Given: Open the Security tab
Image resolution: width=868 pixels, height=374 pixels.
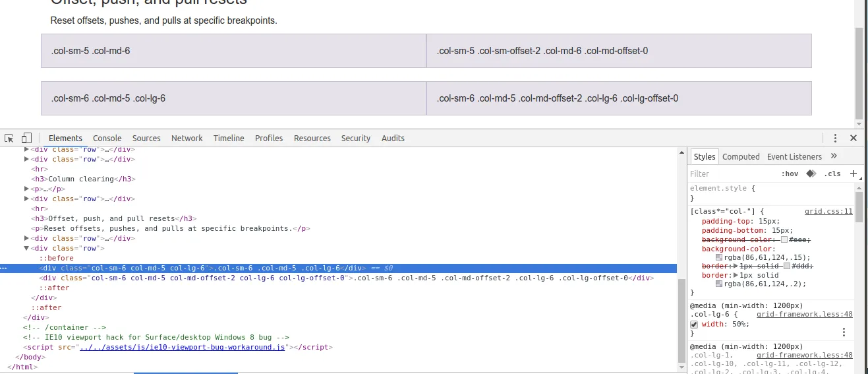Looking at the screenshot, I should click(356, 138).
